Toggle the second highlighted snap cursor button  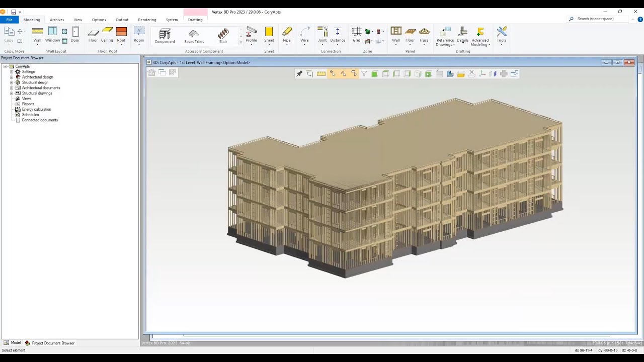343,74
